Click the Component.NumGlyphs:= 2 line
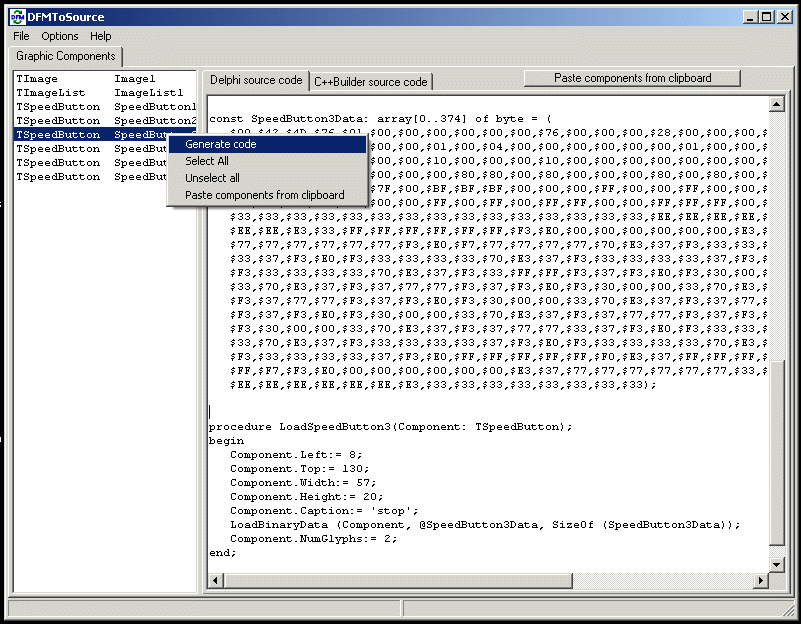The height and width of the screenshot is (624, 801). tap(313, 539)
